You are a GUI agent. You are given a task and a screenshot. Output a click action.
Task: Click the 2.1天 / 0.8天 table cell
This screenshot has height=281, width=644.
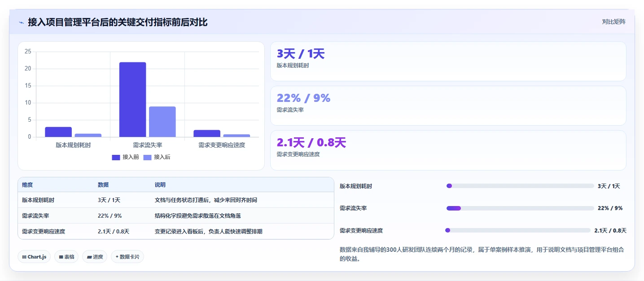click(114, 232)
